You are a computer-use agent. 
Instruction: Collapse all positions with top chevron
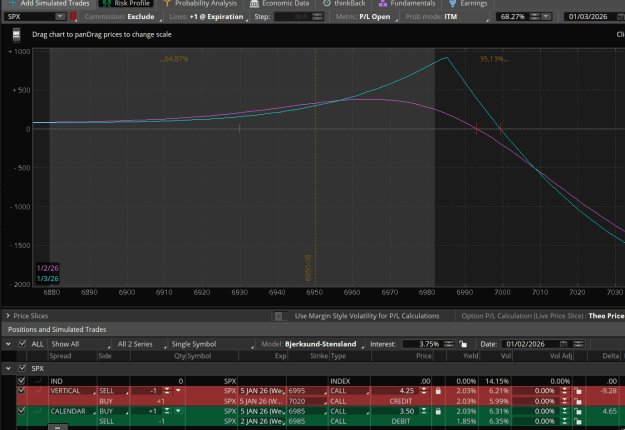coord(8,344)
